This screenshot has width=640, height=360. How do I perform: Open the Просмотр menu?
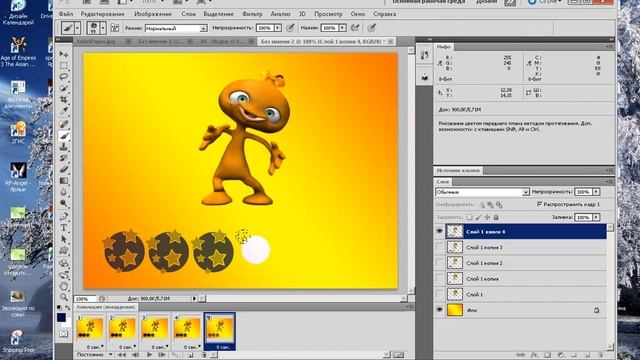click(x=328, y=14)
